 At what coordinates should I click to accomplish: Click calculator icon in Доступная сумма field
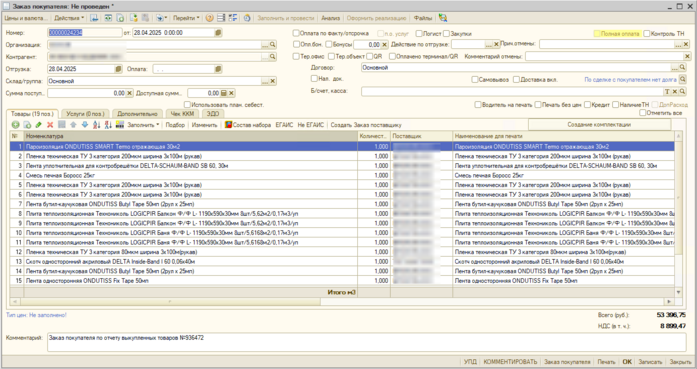[x=224, y=93]
